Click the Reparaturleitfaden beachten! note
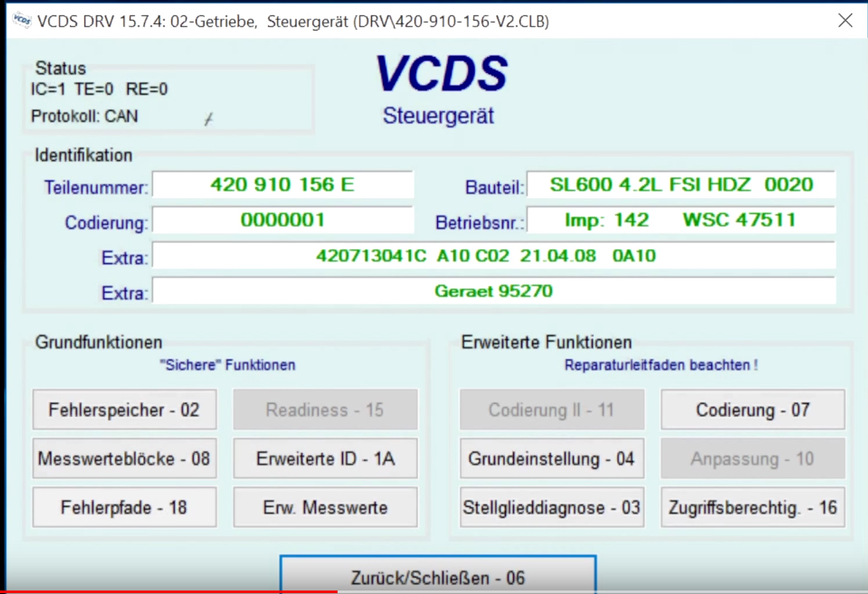 pos(661,365)
